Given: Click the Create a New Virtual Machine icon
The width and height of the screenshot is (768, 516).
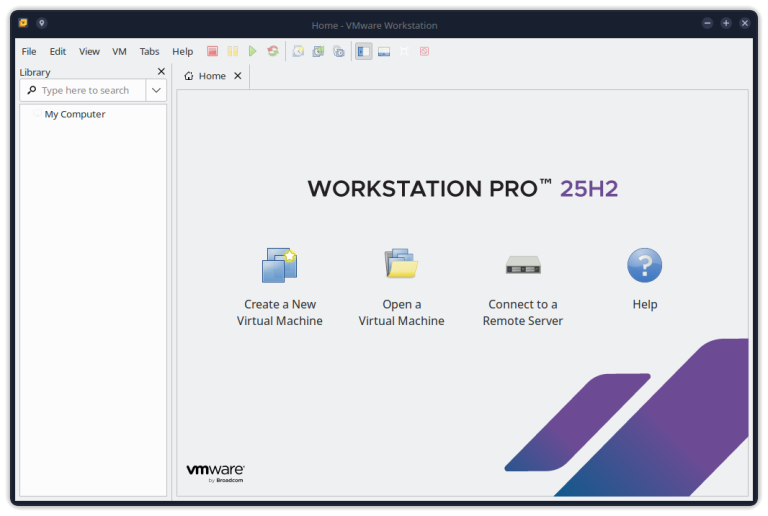Looking at the screenshot, I should click(x=280, y=265).
